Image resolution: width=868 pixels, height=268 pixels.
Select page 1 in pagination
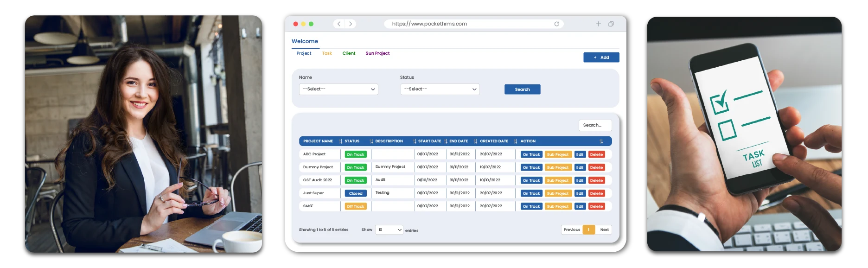[x=589, y=230]
